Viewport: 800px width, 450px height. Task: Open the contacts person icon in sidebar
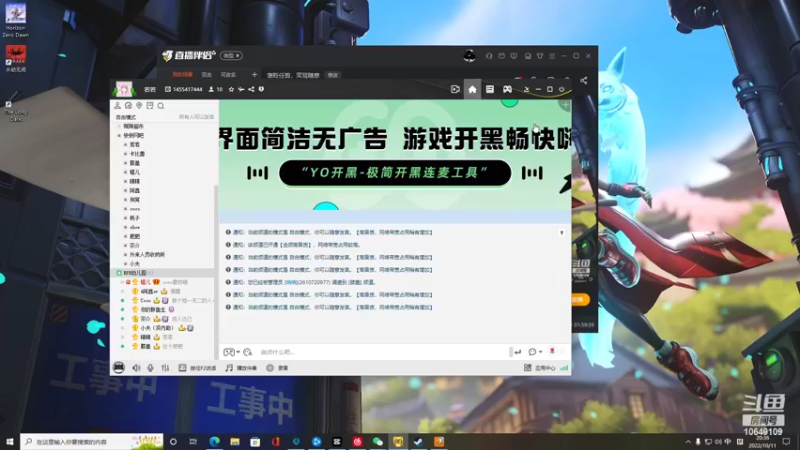click(x=117, y=106)
